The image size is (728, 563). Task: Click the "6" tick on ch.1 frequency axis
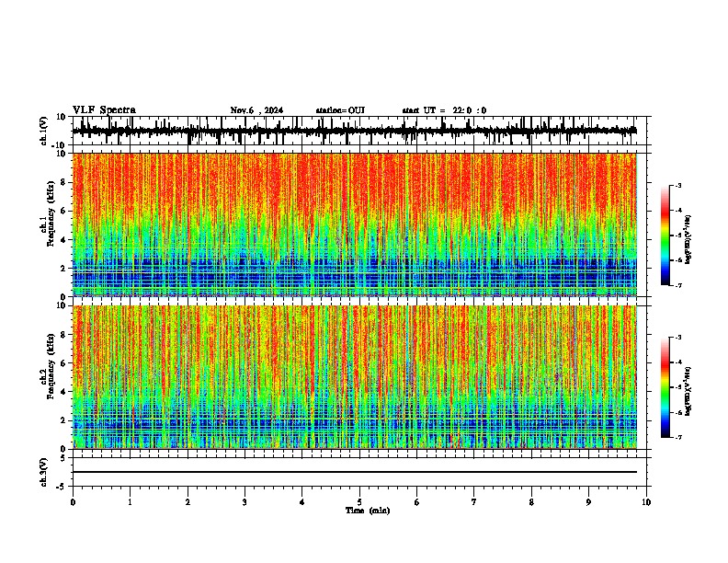[x=64, y=212]
